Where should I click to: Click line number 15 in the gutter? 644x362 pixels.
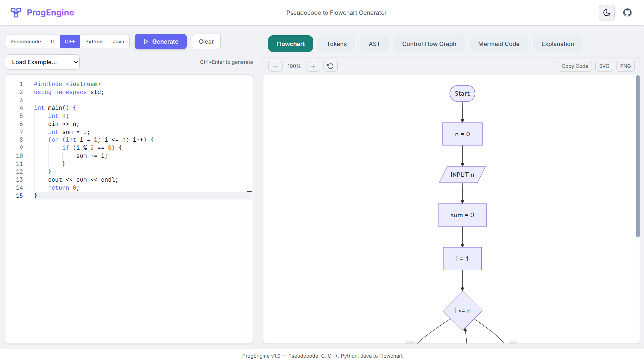click(x=19, y=196)
